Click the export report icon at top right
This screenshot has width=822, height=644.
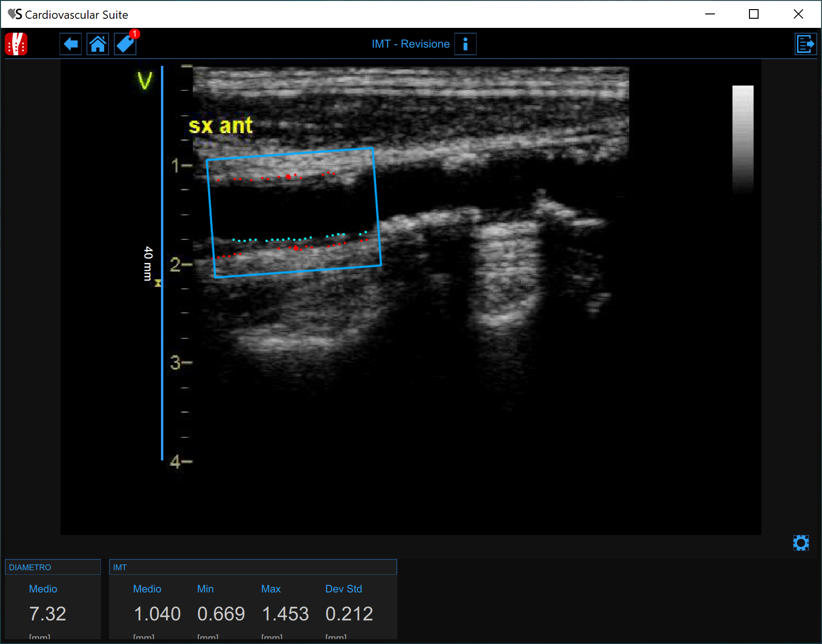[806, 44]
